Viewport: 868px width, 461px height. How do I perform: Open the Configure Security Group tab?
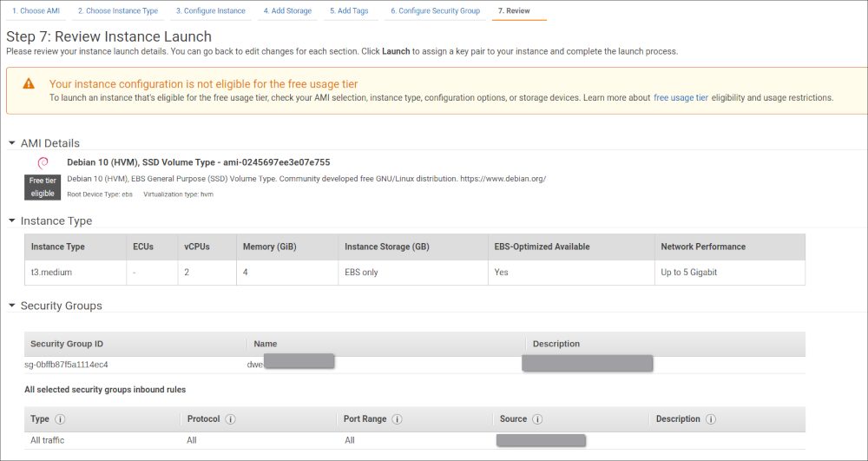(435, 10)
